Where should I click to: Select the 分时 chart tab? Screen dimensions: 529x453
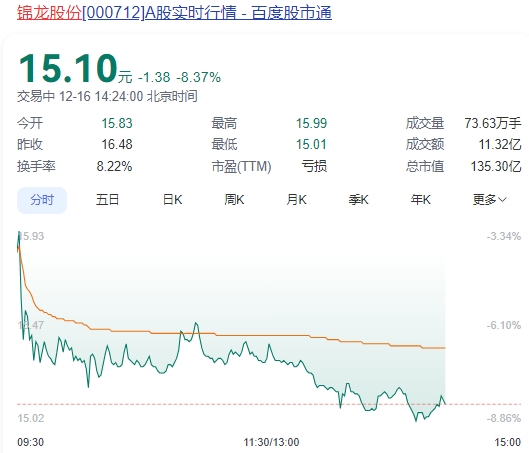click(x=42, y=200)
